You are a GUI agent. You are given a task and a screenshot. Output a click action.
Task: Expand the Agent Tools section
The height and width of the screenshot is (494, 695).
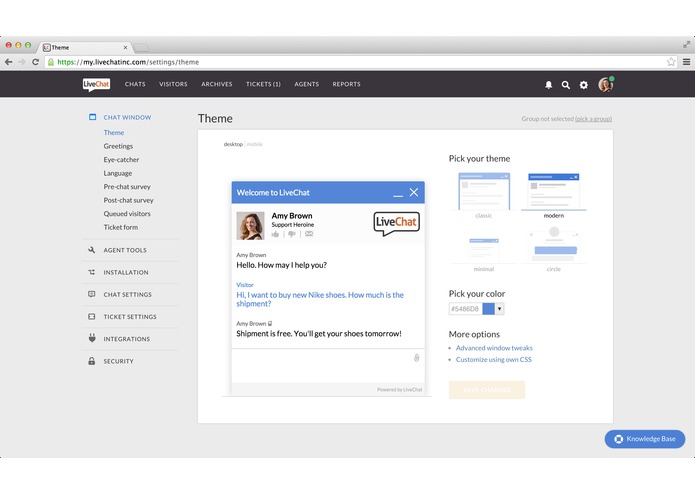click(125, 250)
